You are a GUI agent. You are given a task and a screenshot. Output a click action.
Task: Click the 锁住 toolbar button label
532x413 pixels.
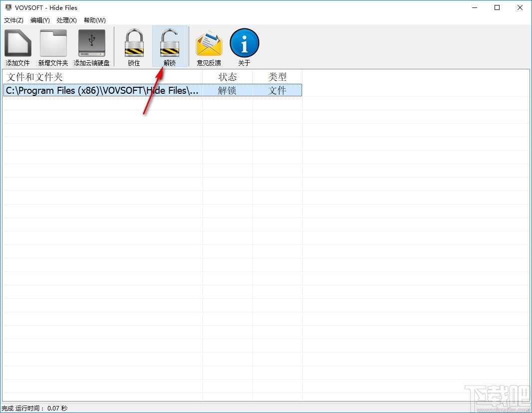pos(133,63)
